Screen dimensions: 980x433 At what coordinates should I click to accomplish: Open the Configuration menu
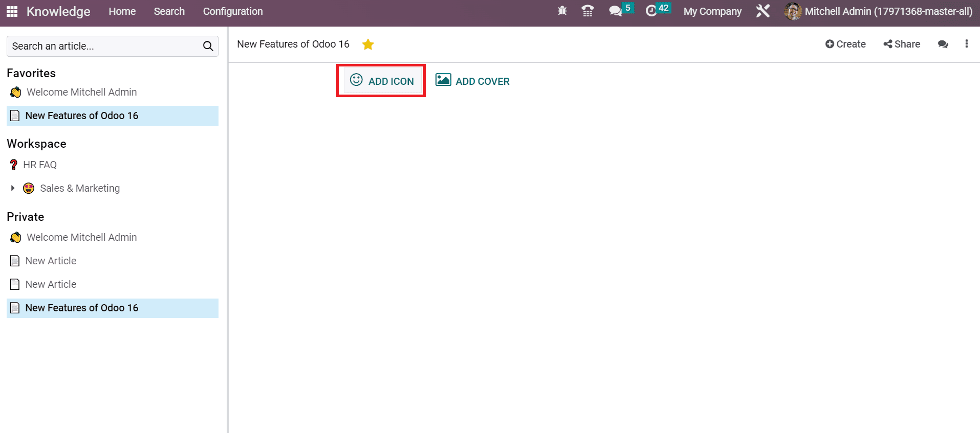pos(233,11)
